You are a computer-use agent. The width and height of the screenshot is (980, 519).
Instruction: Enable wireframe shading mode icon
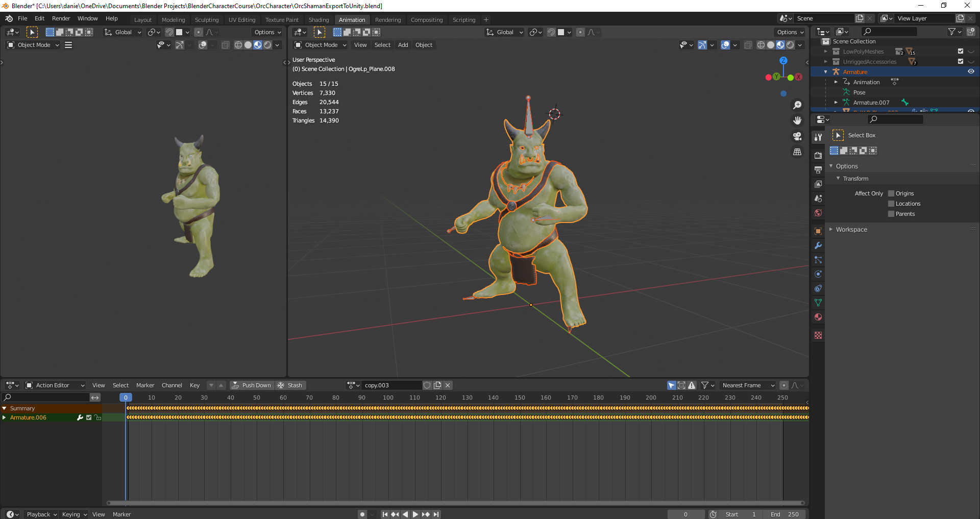[x=760, y=45]
